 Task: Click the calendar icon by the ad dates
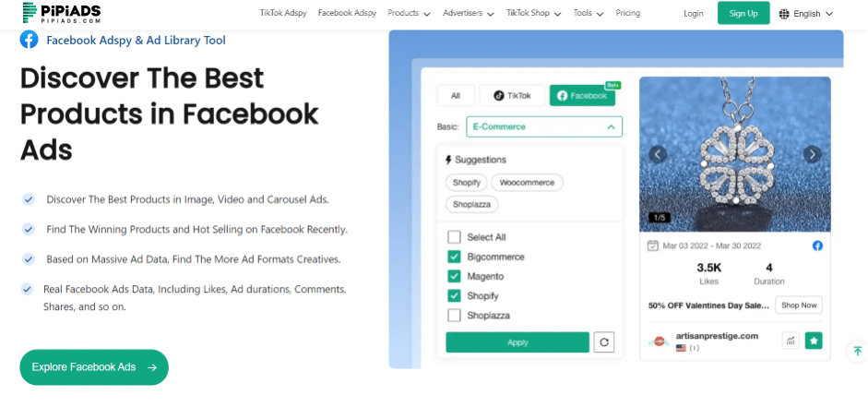pos(653,245)
